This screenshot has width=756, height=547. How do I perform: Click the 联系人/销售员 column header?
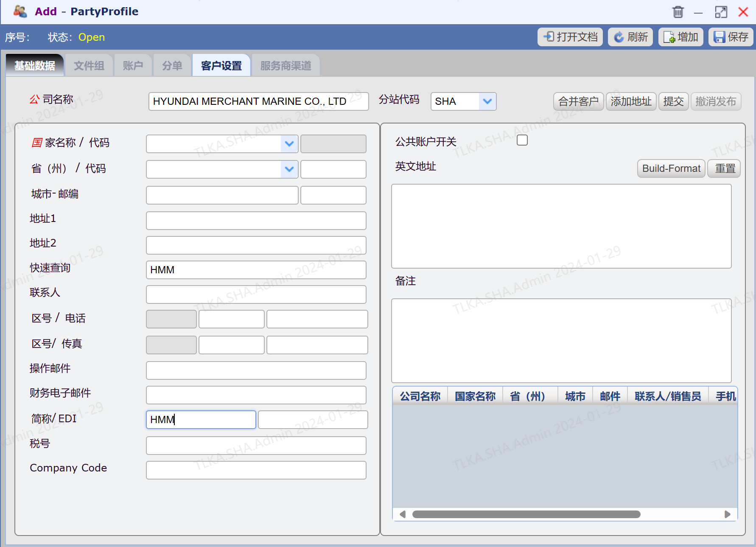(668, 396)
